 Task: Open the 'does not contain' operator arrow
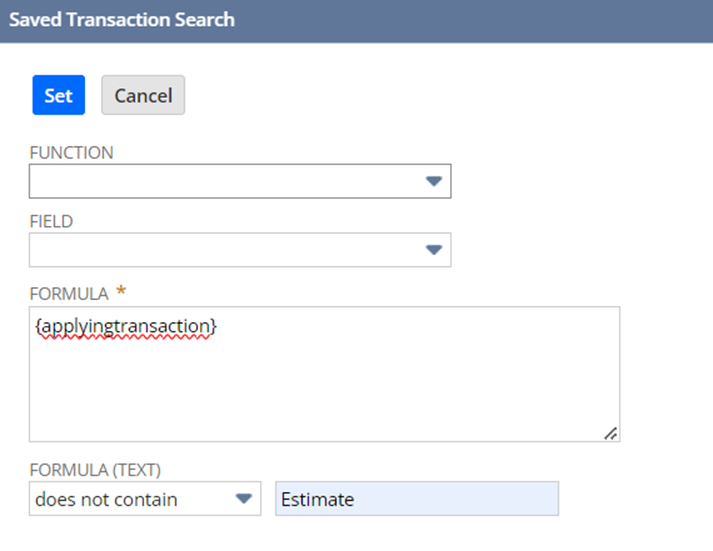[243, 499]
